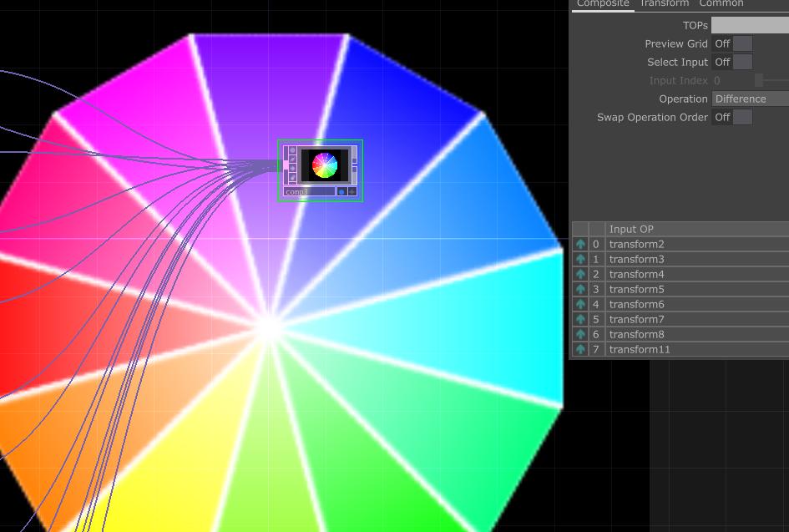Click the comp3 node name label

tap(308, 192)
